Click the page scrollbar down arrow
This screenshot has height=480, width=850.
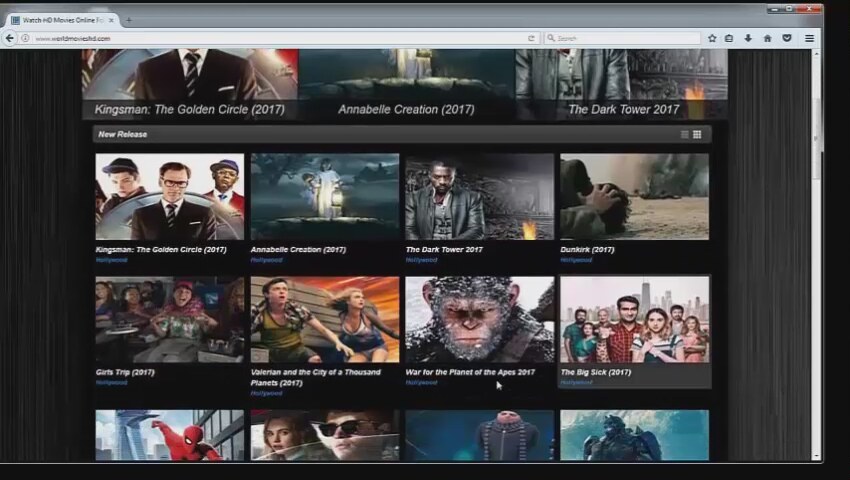tap(816, 457)
